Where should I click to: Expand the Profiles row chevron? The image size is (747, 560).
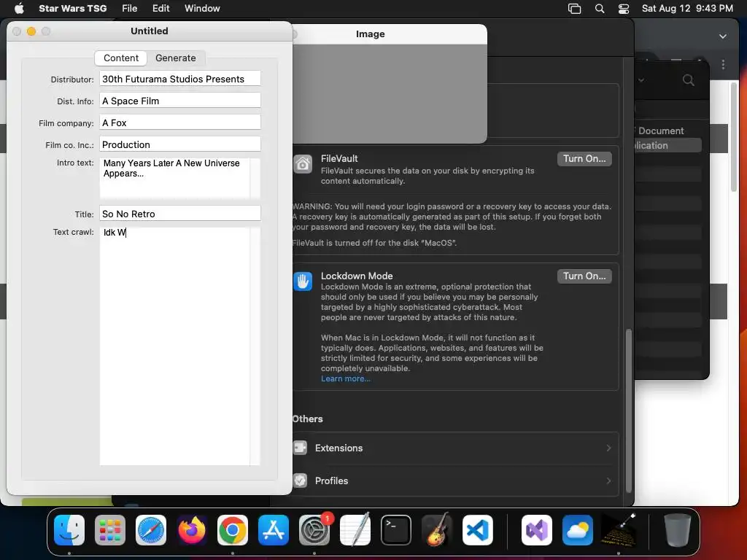click(x=608, y=481)
